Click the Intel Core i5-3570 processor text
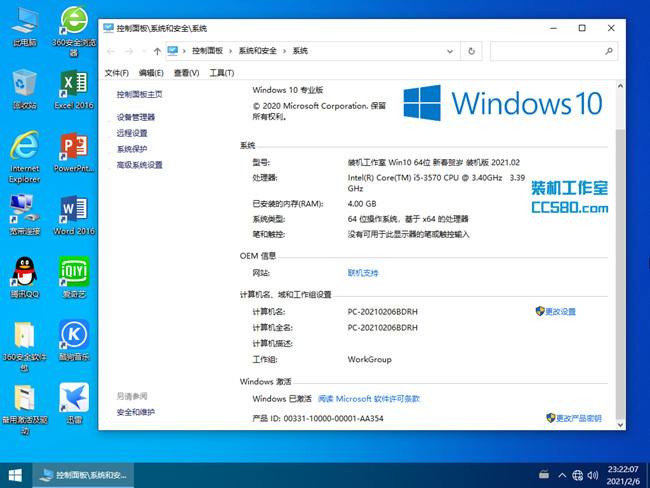 tap(436, 183)
